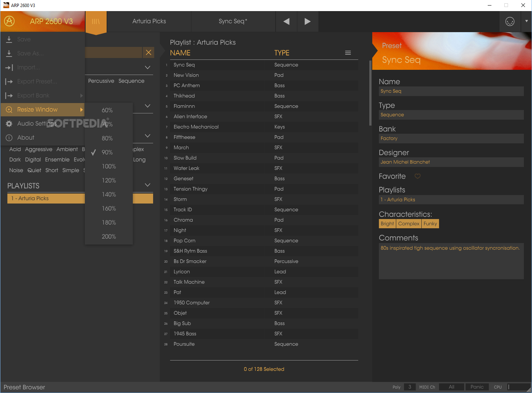The image size is (532, 393).
Task: Filter by Ensemble characteristic tag
Action: (57, 160)
